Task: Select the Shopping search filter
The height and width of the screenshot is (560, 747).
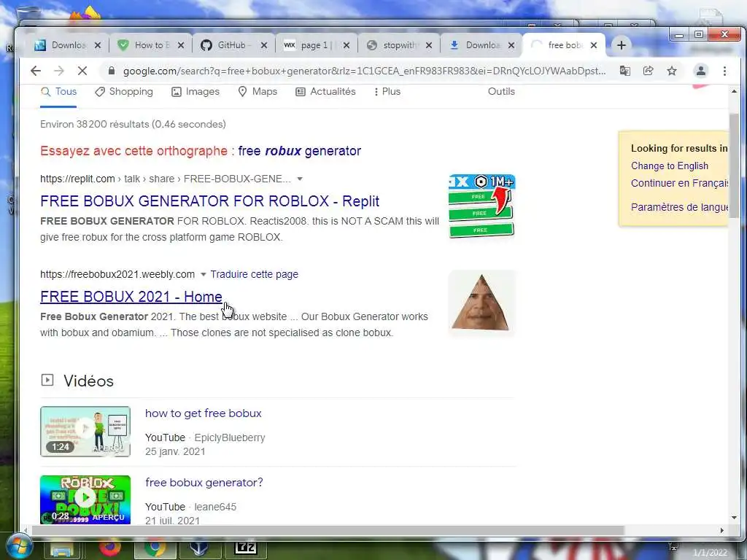Action: tap(124, 92)
